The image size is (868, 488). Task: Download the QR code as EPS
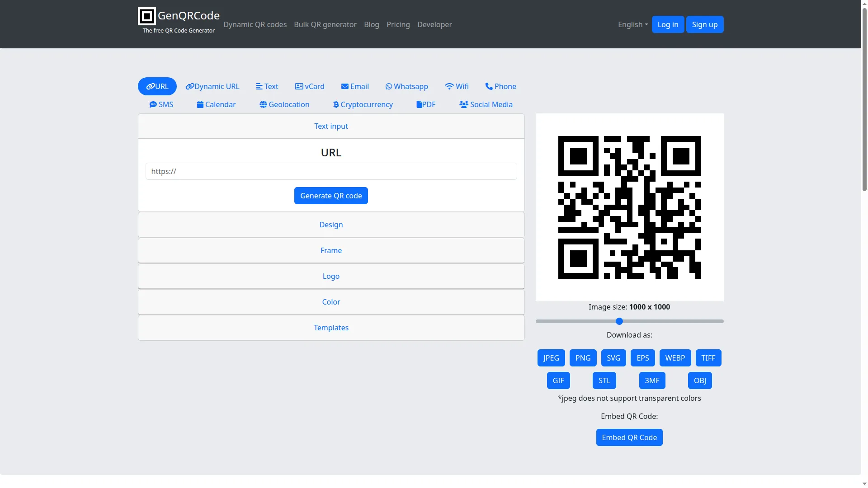[x=643, y=358]
